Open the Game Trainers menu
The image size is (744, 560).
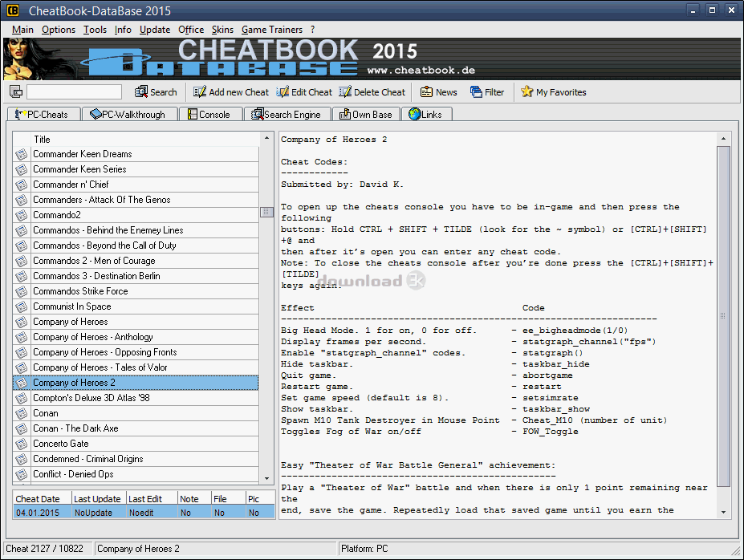[272, 30]
